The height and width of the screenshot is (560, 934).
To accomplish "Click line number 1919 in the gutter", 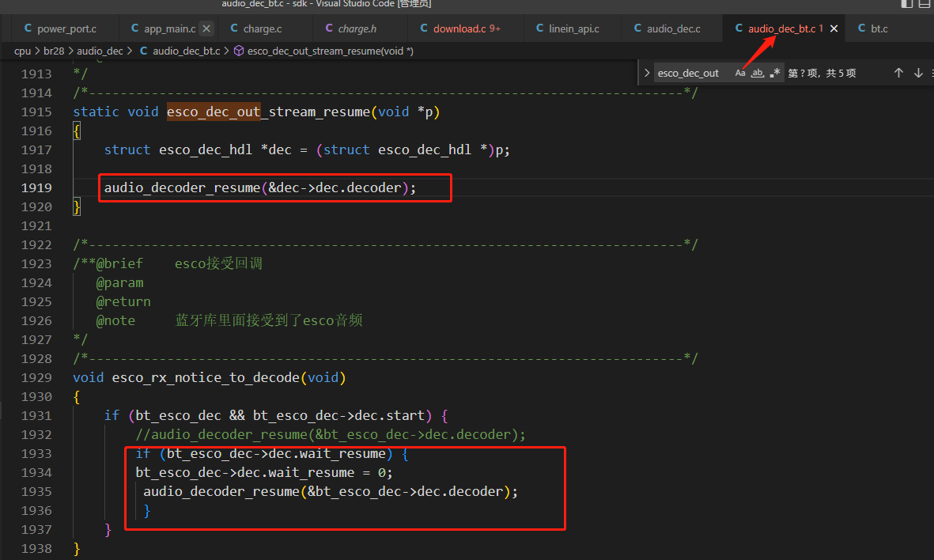I will point(36,187).
